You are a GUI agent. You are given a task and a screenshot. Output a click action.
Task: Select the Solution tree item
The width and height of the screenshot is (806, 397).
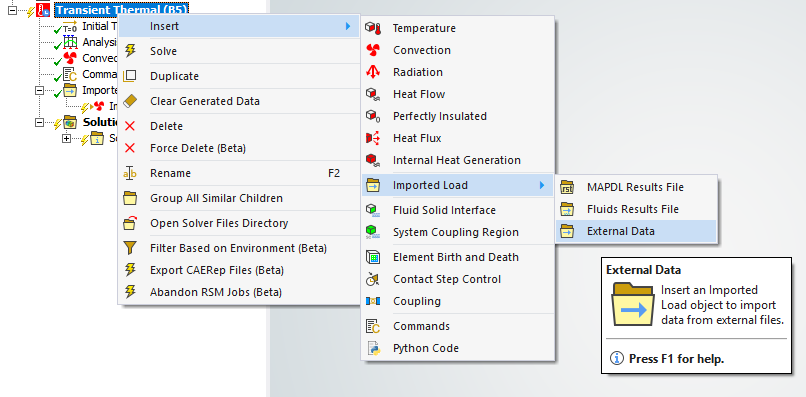(x=101, y=122)
